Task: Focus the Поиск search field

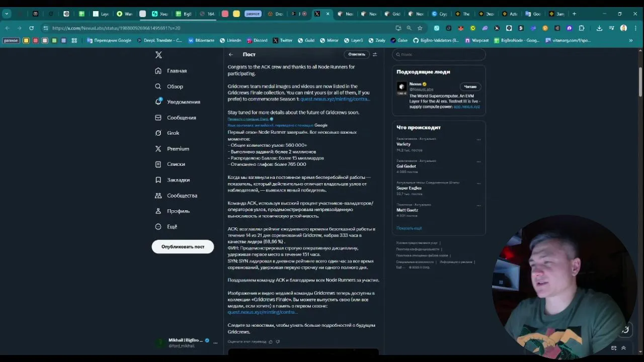Action: (x=439, y=54)
